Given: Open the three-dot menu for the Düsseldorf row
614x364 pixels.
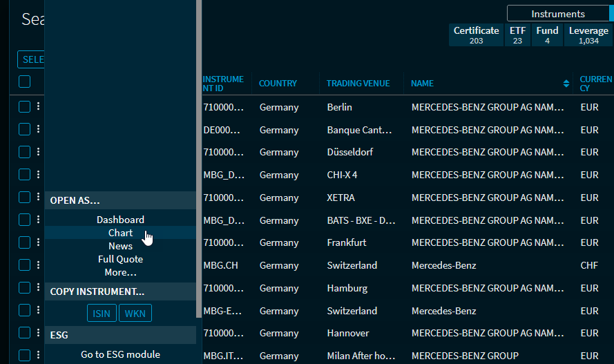Looking at the screenshot, I should 39,152.
